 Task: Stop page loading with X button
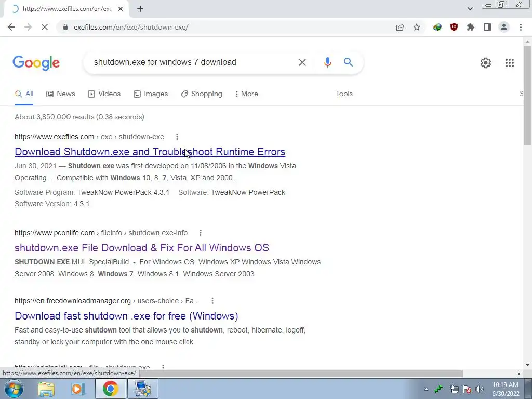(x=45, y=27)
